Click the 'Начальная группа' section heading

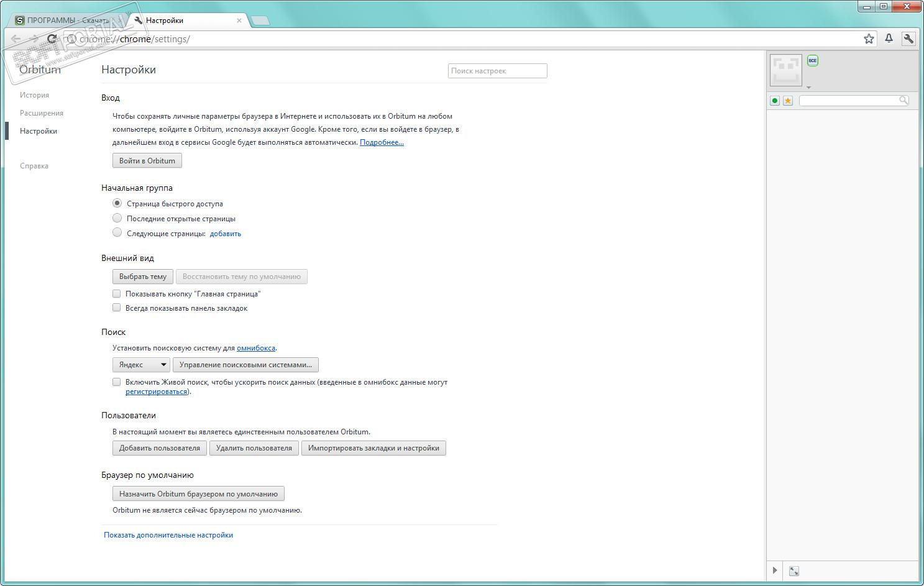(137, 188)
